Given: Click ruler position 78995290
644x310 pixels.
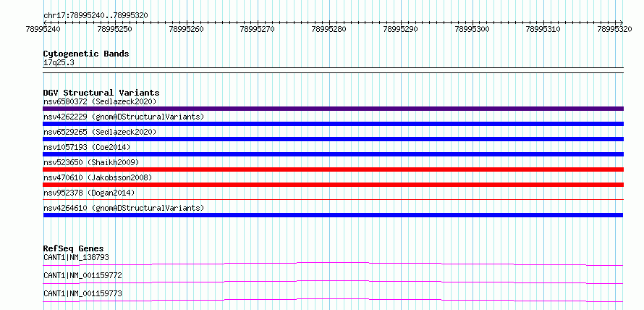Looking at the screenshot, I should point(400,29).
